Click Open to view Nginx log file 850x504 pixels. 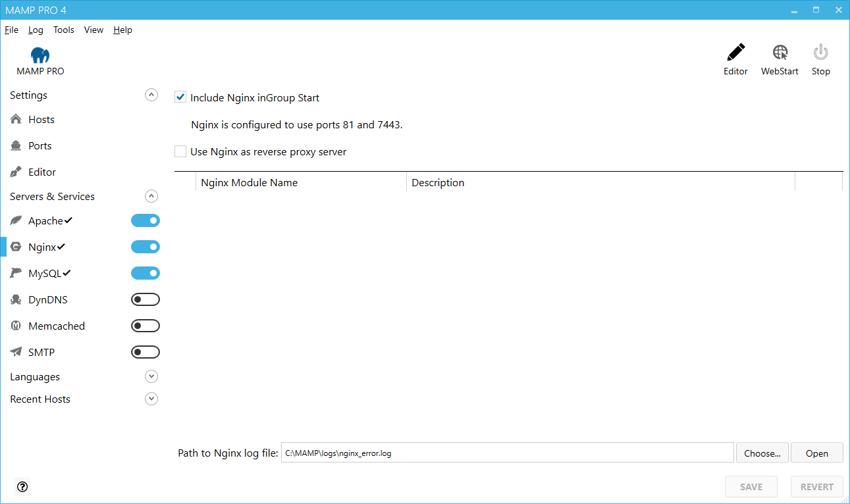[x=817, y=453]
